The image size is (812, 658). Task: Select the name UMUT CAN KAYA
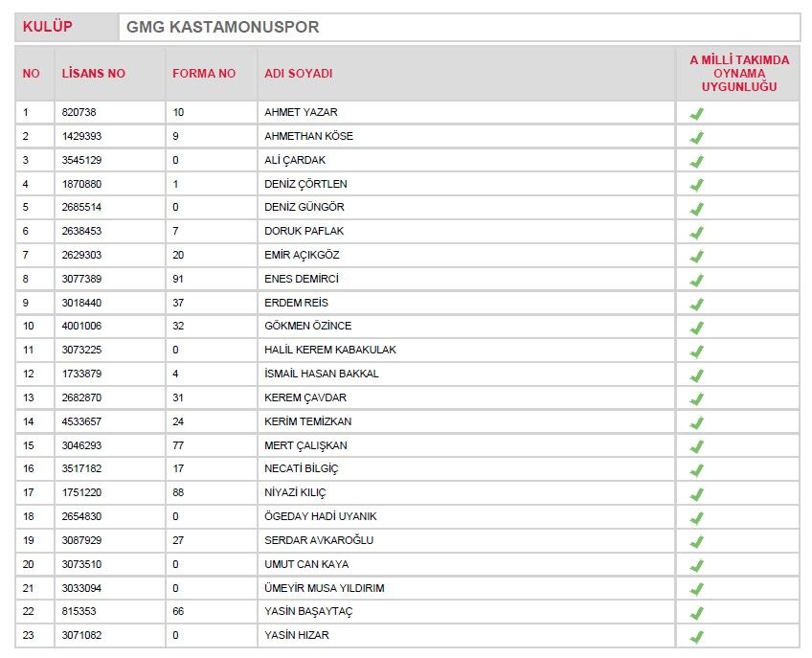[306, 564]
